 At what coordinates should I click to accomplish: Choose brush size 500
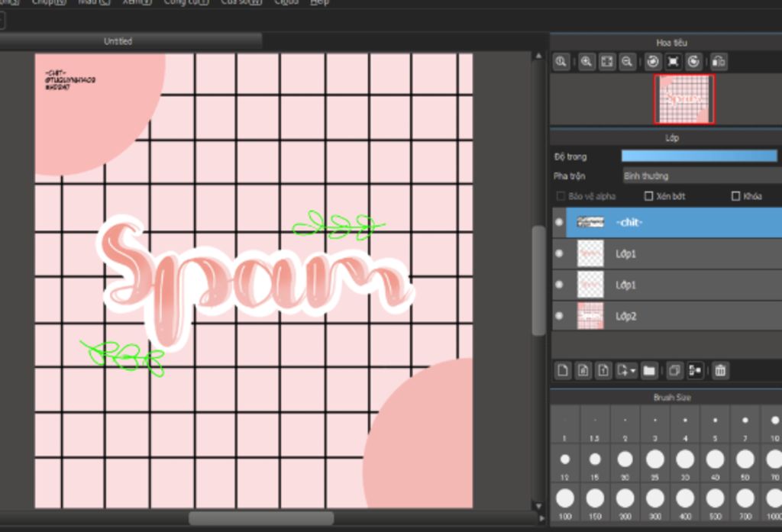(x=715, y=502)
